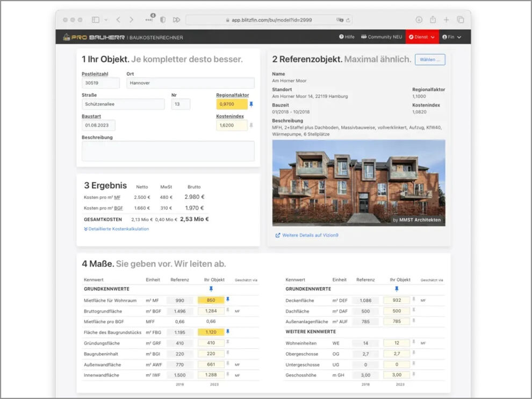Click the yellow Fläche des Baugrundstücks value
The width and height of the screenshot is (532, 399).
pyautogui.click(x=211, y=332)
